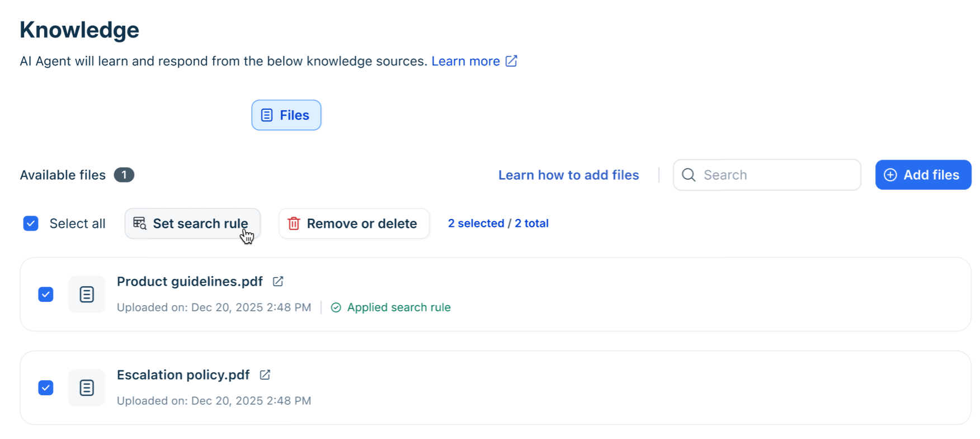Uncheck the Product guidelines.pdf checkbox
Viewport: 980px width, 439px height.
tap(46, 295)
